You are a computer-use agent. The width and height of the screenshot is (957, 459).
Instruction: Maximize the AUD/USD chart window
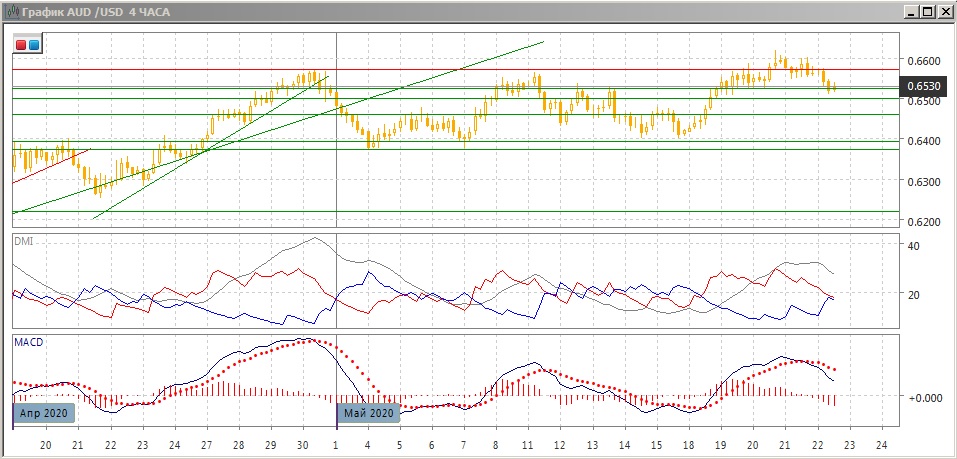click(x=928, y=11)
